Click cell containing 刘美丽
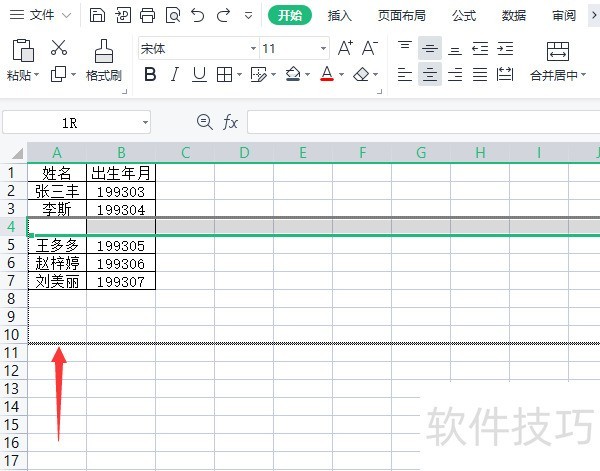Viewport: 600px width, 471px height. [57, 281]
